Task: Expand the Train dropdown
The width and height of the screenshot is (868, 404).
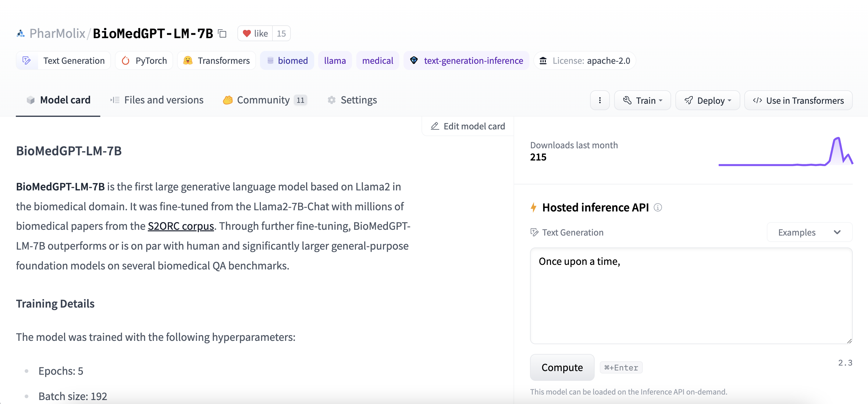Action: [642, 100]
